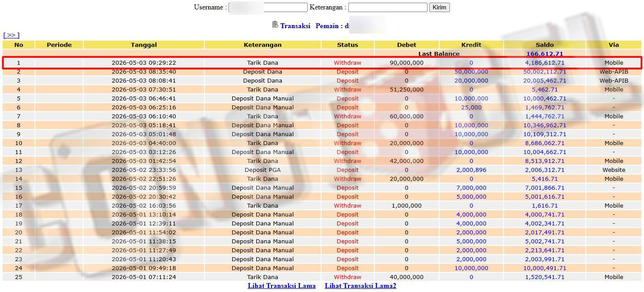Image resolution: width=644 pixels, height=292 pixels.
Task: Click the Kirim button
Action: pos(439,8)
